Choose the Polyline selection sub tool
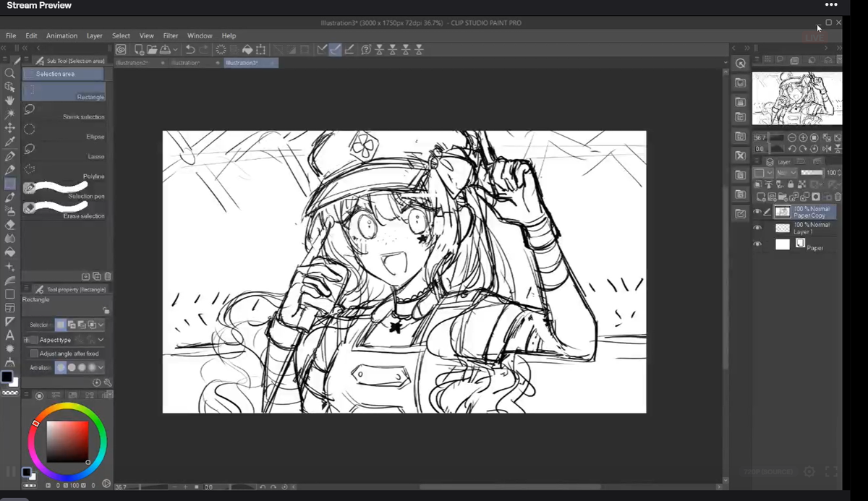This screenshot has height=501, width=868. [x=65, y=170]
